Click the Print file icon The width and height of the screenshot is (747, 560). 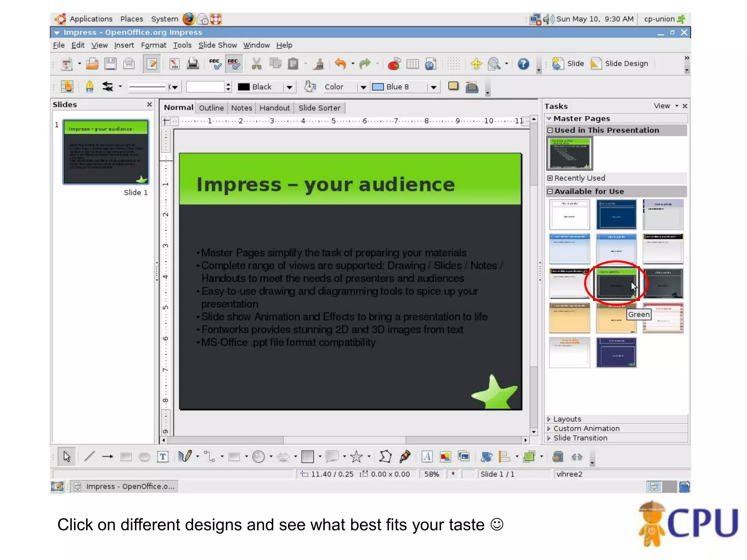coord(193,64)
